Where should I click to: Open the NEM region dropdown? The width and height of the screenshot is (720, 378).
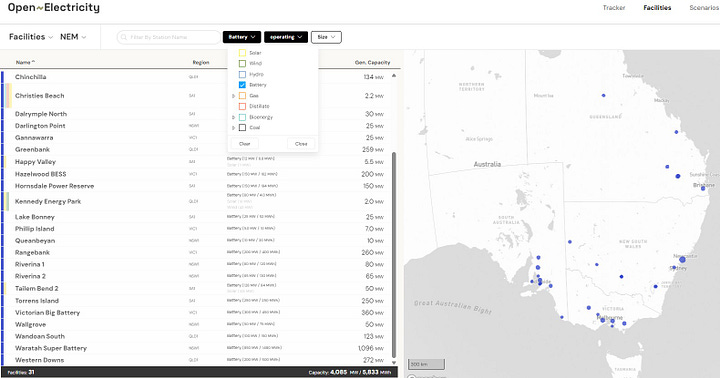(x=73, y=37)
